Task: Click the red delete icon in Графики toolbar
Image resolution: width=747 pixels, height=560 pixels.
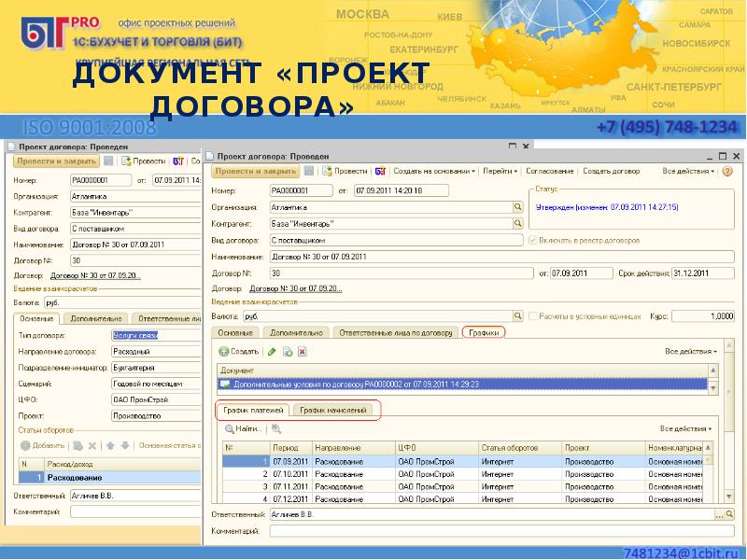Action: click(302, 352)
